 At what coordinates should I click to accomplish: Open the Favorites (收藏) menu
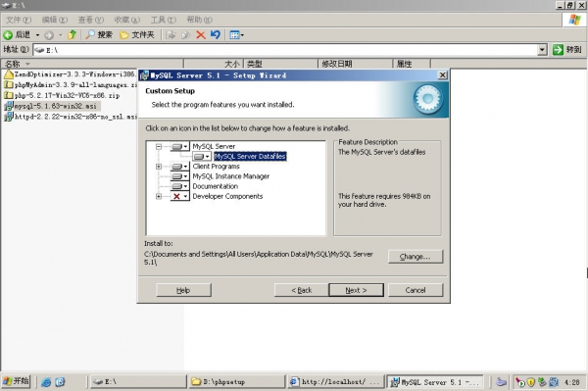pos(127,20)
